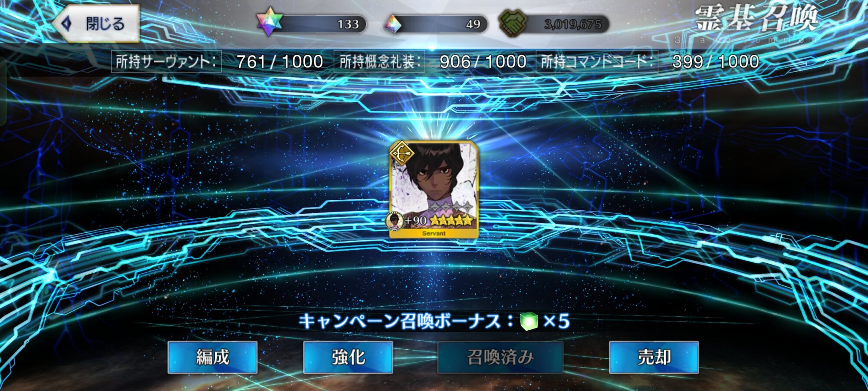Tap the quartz fragment count 49
The image size is (868, 391).
pos(473,24)
